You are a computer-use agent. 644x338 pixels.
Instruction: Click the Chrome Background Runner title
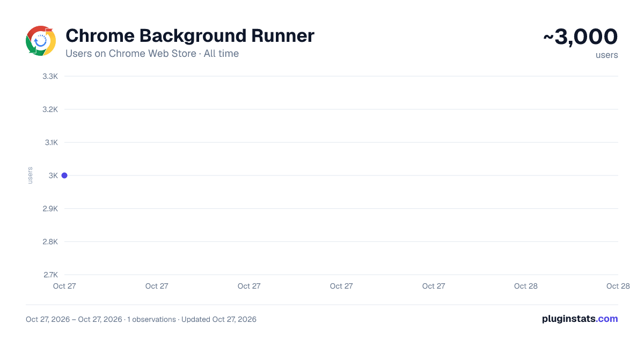[x=190, y=36]
